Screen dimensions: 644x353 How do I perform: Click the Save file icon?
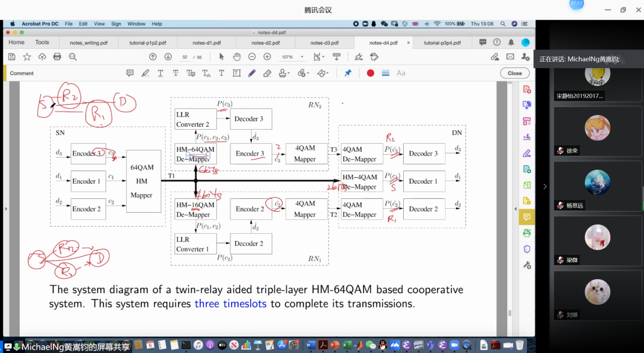12,57
